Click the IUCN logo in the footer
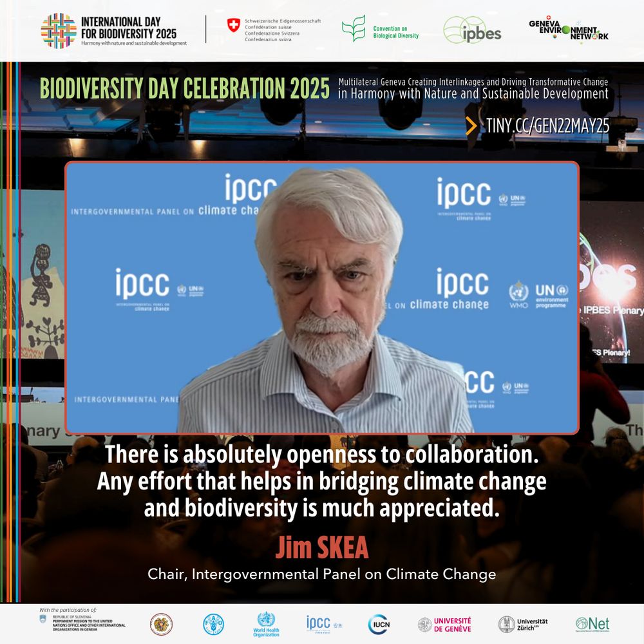 379,624
